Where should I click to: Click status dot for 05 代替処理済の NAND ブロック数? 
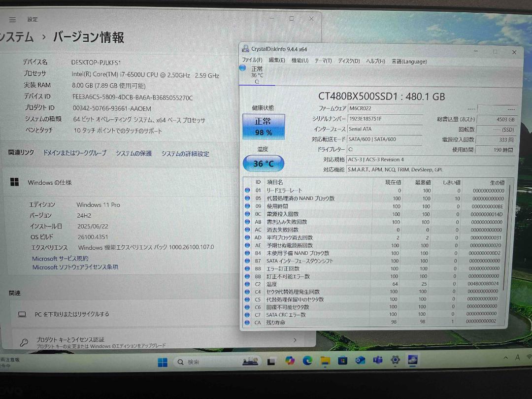[x=247, y=198]
